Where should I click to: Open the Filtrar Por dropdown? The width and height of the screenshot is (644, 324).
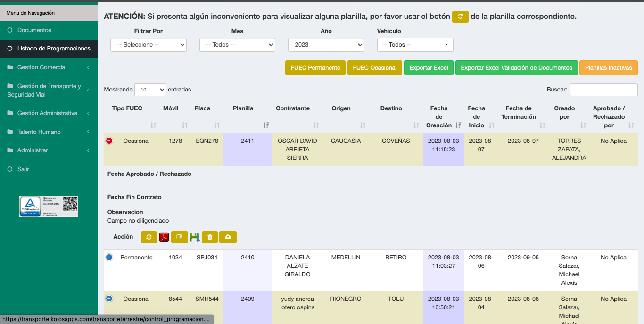click(149, 45)
